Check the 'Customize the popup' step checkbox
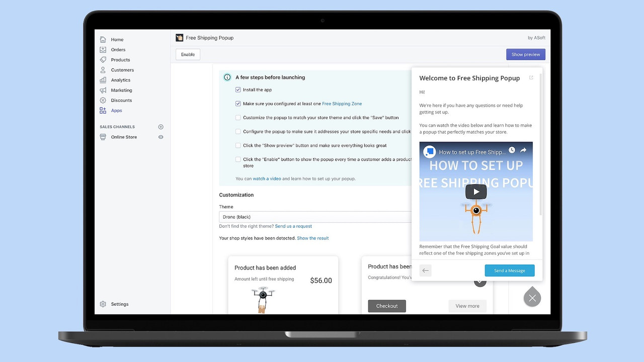 [x=238, y=117]
